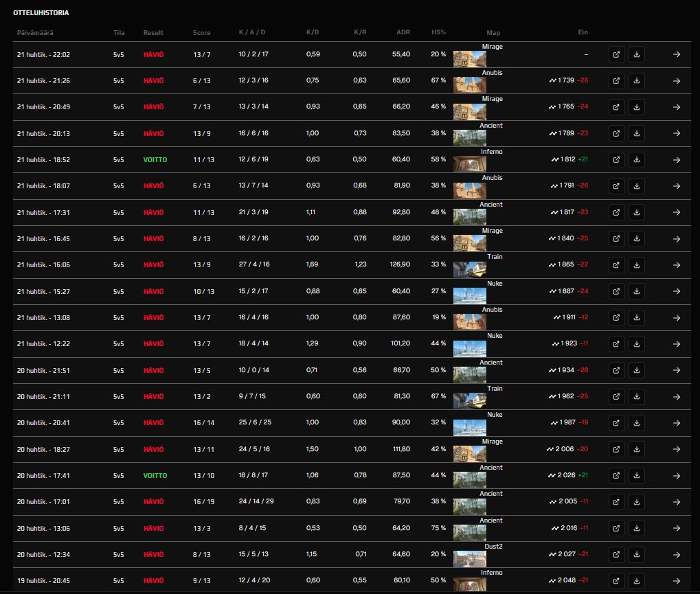Download demo for 21 huhtik. 22:02 match
The width and height of the screenshot is (700, 594).
click(637, 54)
